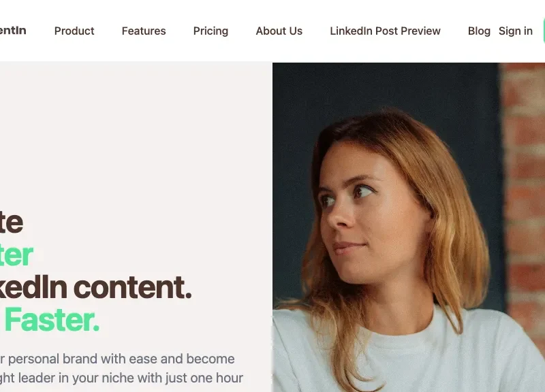Viewport: 545px width, 392px height.
Task: Click the dark "te" headline fragment
Action: coord(11,223)
